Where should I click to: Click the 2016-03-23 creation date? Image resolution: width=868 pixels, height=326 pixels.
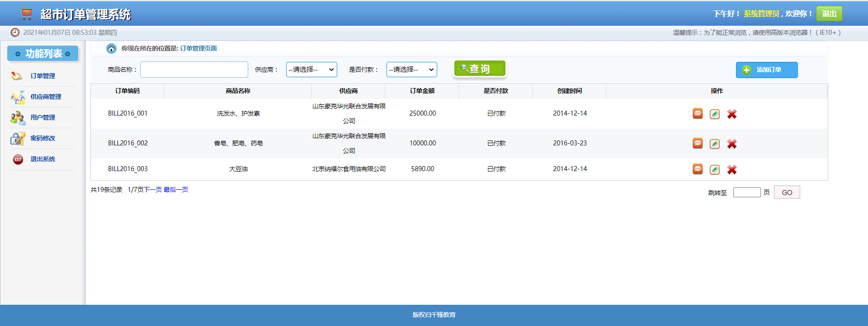570,143
